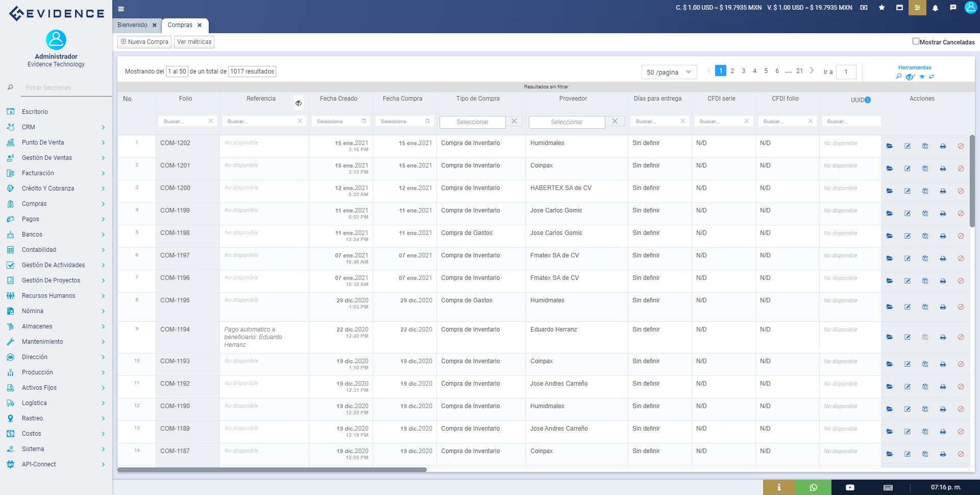Select Gestión De Ventas in the sidebar menu
The width and height of the screenshot is (980, 495).
[46, 157]
